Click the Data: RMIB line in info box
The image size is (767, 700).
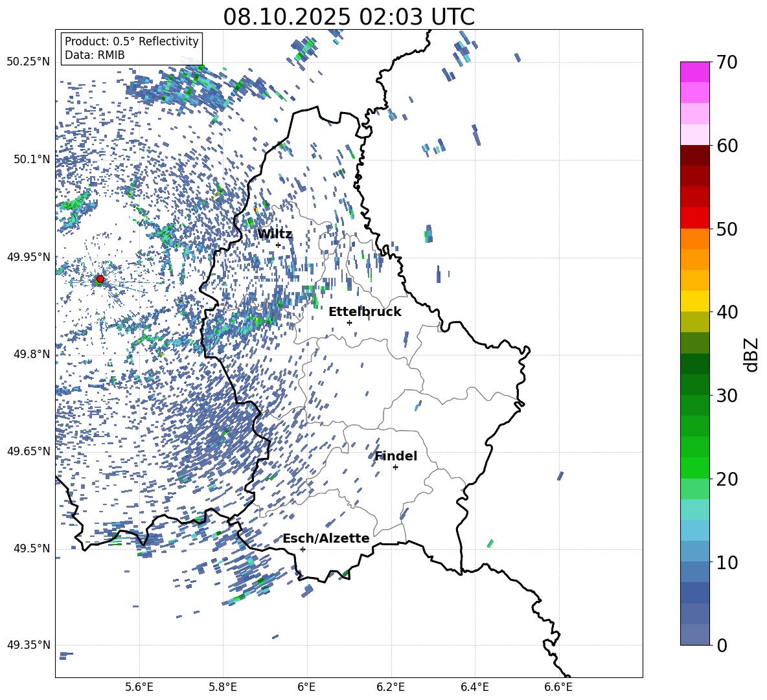(95, 55)
